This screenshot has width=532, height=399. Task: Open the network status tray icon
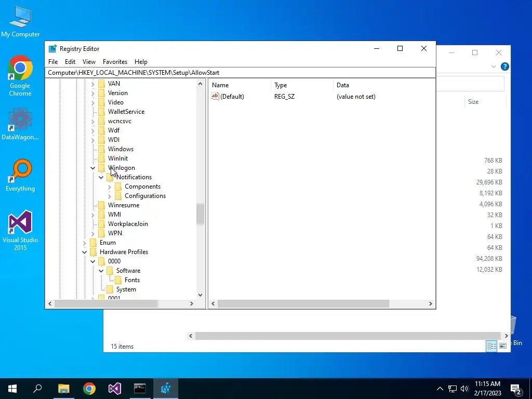tap(453, 389)
